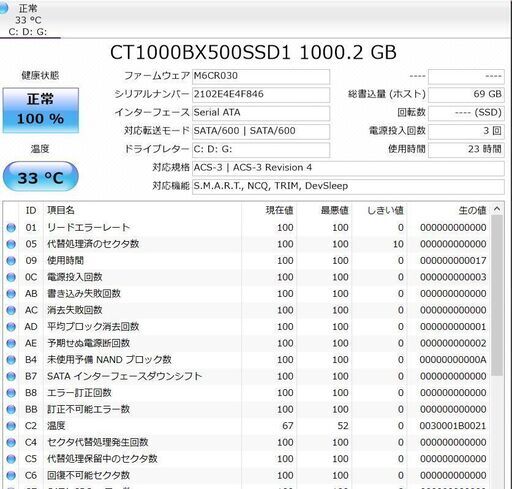Screen dimensions: 512x489
Task: Click the empty top-right info field
Action: [x=466, y=76]
